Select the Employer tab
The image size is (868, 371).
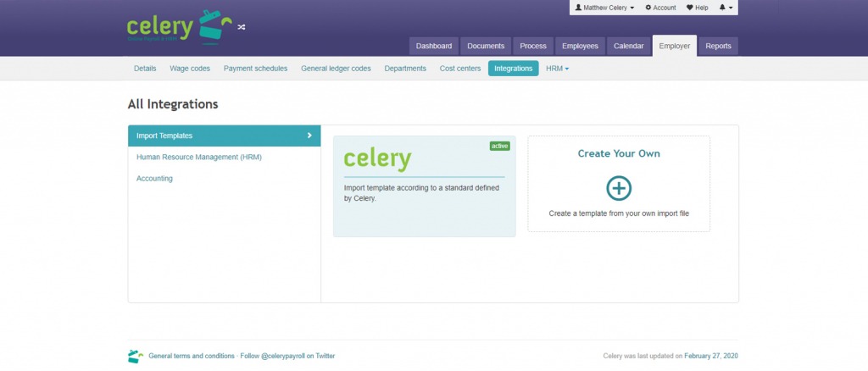coord(674,46)
